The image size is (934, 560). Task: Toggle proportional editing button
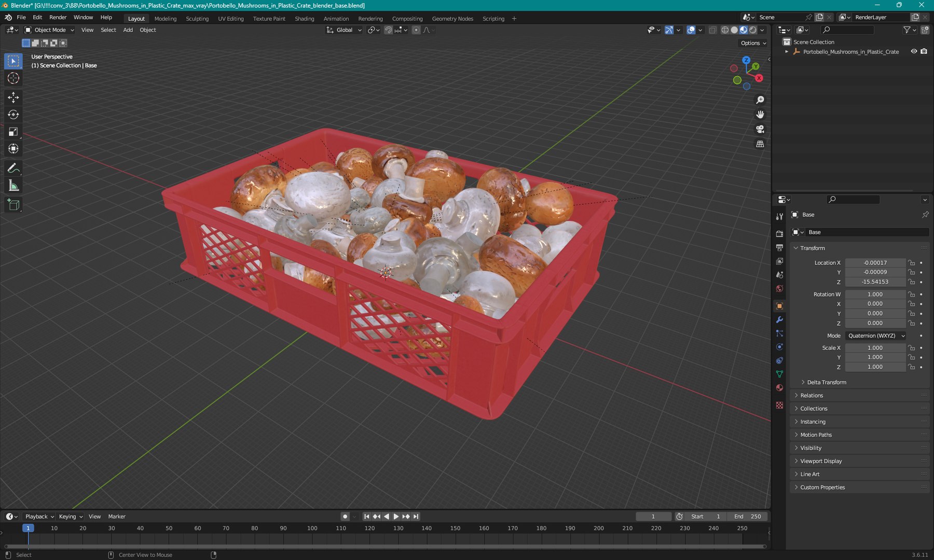(416, 30)
